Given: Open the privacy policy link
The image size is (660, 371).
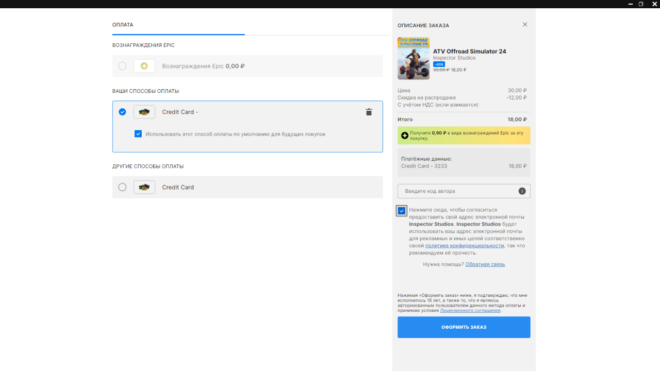Looking at the screenshot, I should 464,246.
